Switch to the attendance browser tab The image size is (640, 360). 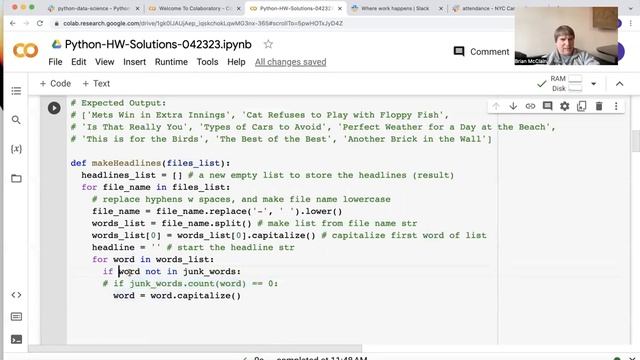click(484, 8)
